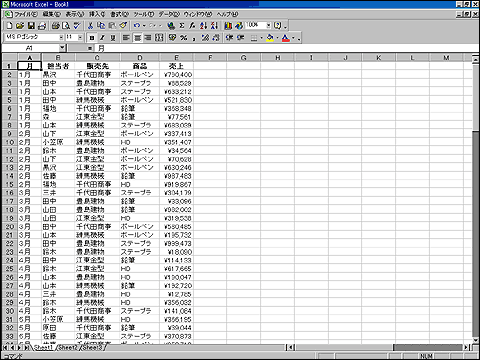Align cell text left
The image size is (480, 360).
click(126, 38)
